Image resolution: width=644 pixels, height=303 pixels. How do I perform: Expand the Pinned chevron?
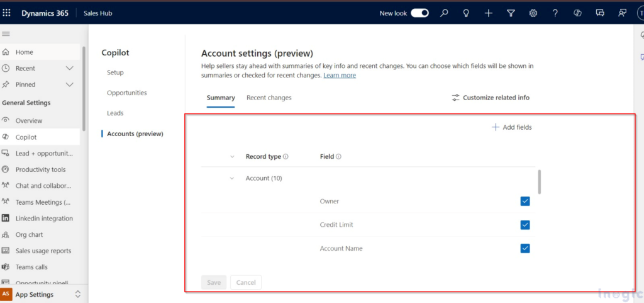(x=70, y=84)
